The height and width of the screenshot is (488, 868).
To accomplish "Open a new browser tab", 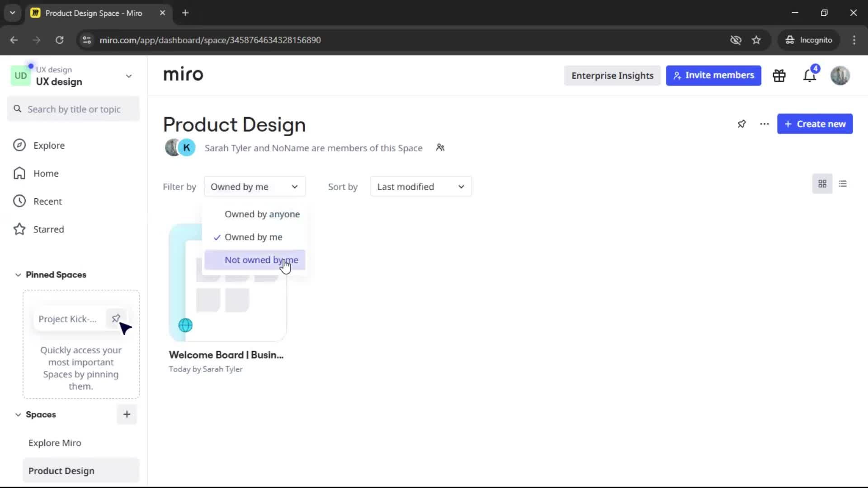I will click(x=185, y=13).
